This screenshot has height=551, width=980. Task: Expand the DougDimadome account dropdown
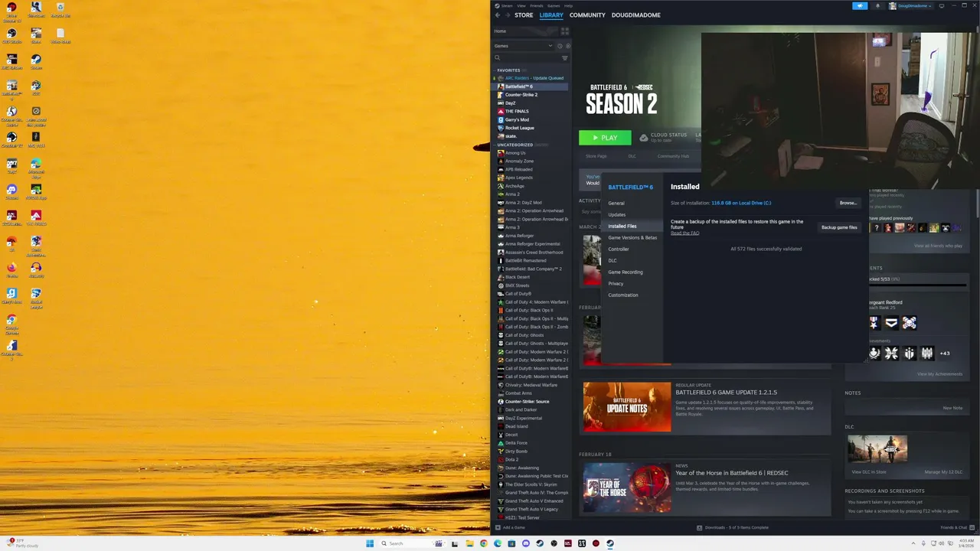(x=910, y=5)
